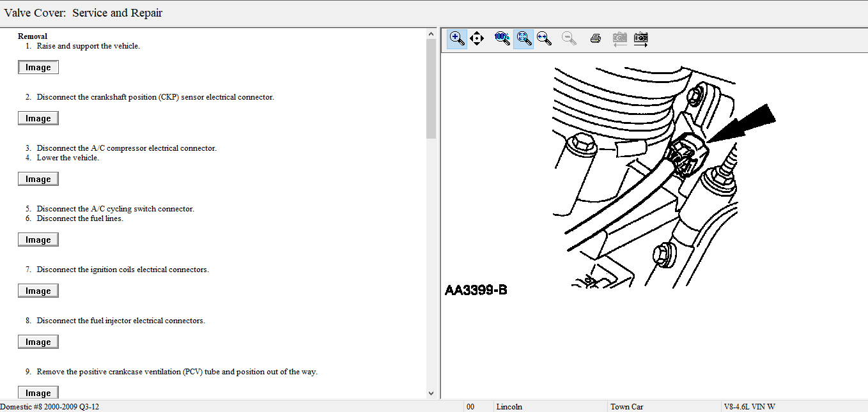Click the procedure scrollbar up arrow
Viewport: 868px width, 412px height.
click(x=431, y=33)
